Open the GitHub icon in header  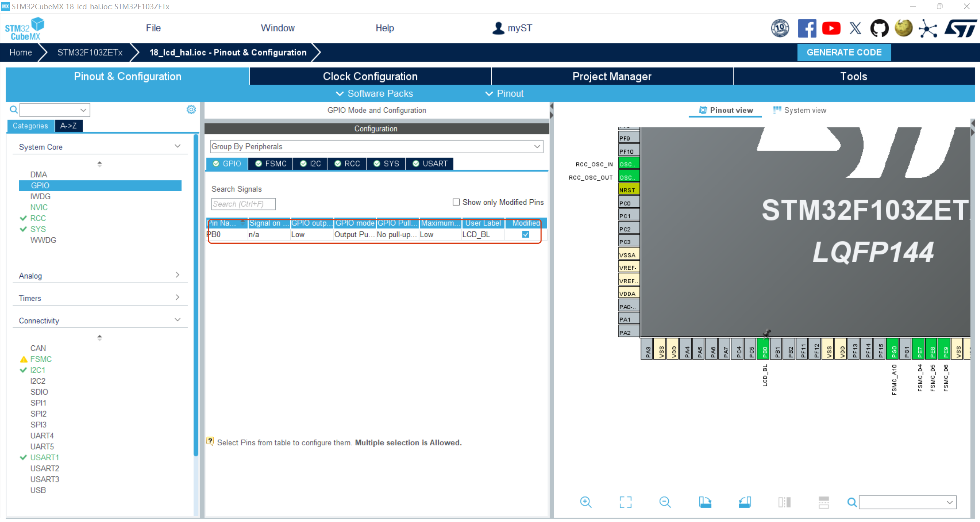pyautogui.click(x=879, y=28)
